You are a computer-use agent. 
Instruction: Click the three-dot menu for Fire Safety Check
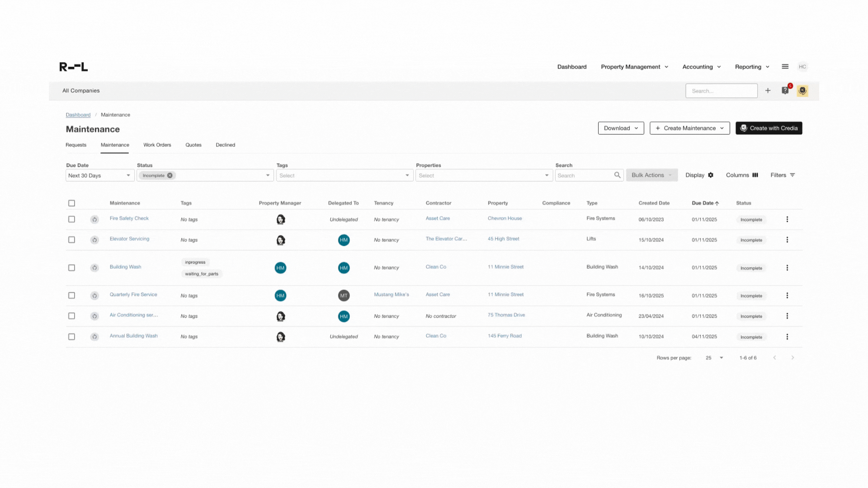787,220
